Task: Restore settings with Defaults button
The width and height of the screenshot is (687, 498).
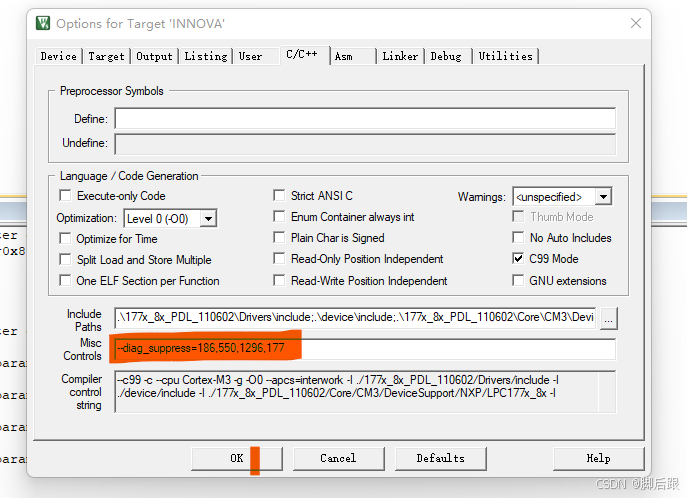Action: tap(441, 459)
